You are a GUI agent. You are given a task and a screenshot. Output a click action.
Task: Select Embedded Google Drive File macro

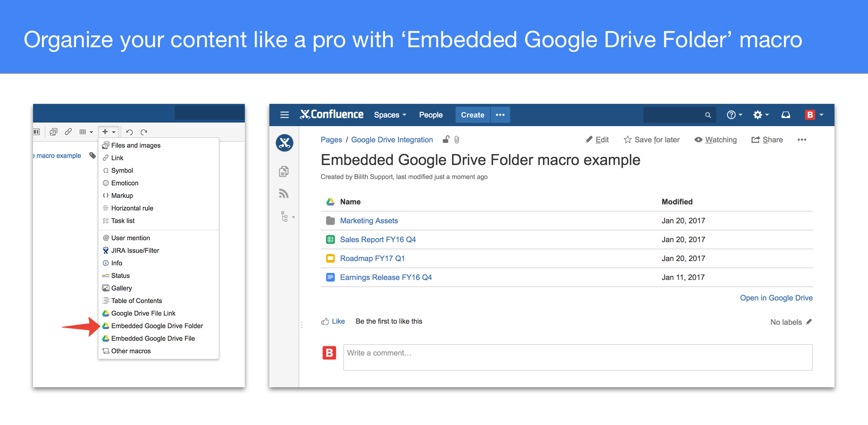[159, 339]
